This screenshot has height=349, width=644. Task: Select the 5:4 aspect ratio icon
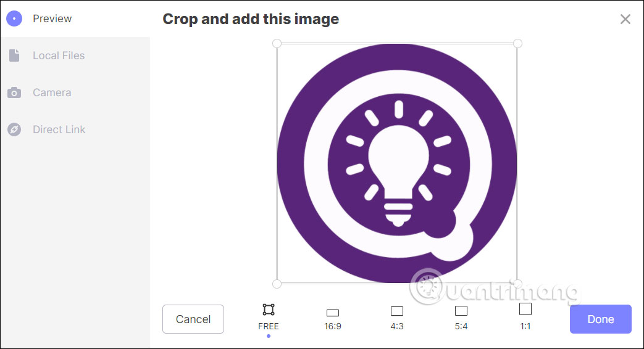click(461, 311)
